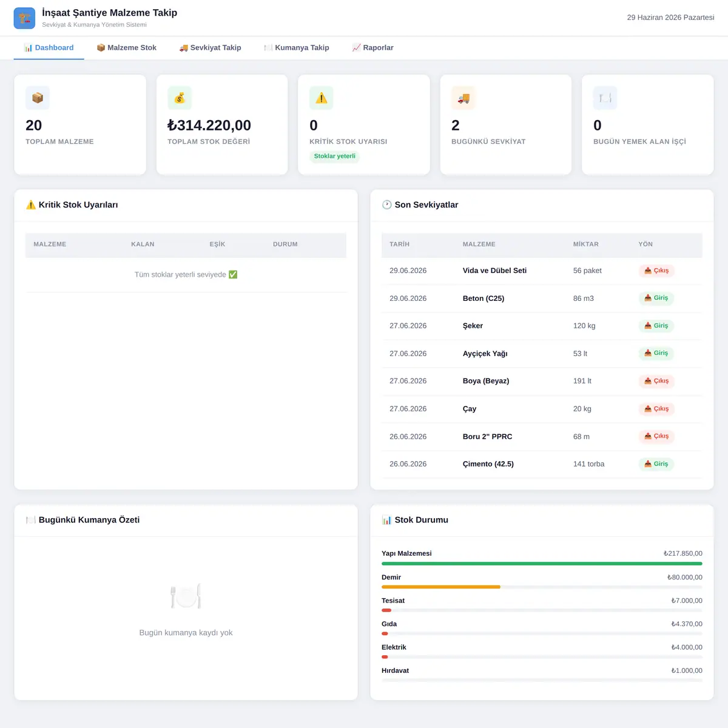Click the bar chart icon beside Stok Durumu
The width and height of the screenshot is (728, 728).
tap(387, 520)
